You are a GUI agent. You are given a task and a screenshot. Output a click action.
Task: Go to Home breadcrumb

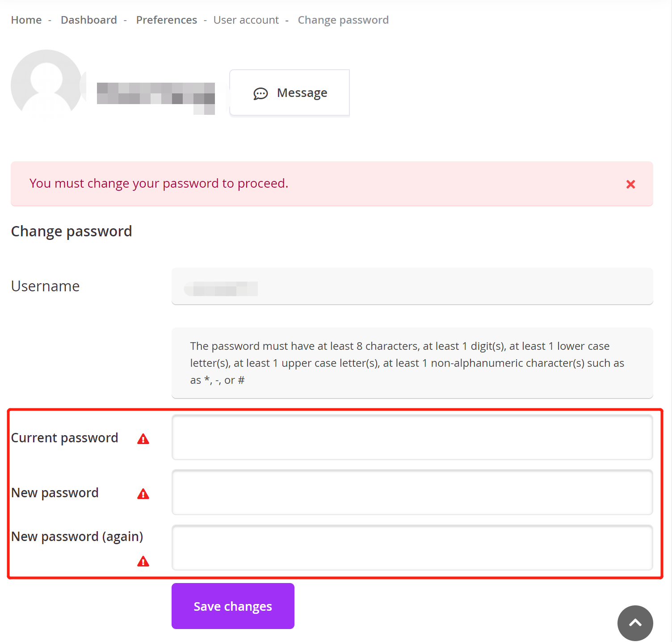pyautogui.click(x=26, y=20)
